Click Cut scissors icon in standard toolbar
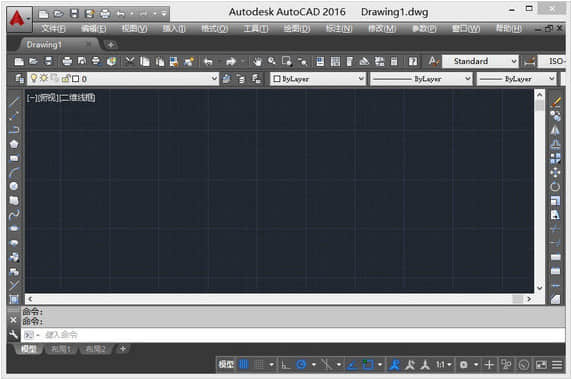This screenshot has height=379, width=572. (130, 61)
